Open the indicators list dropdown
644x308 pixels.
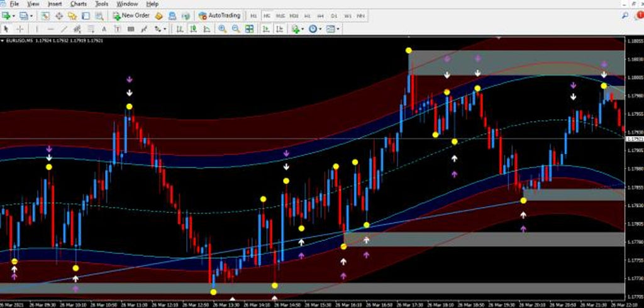coord(303,29)
